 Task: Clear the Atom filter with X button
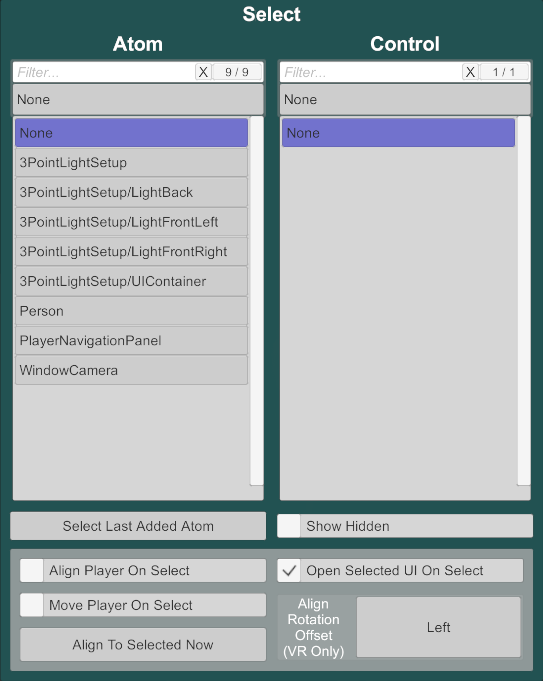coord(203,72)
